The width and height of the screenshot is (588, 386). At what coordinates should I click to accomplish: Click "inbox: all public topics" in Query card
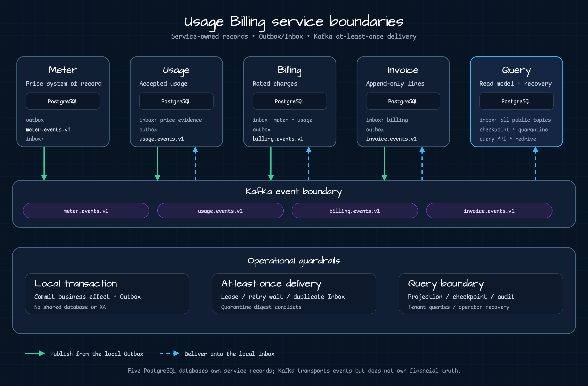pyautogui.click(x=515, y=120)
